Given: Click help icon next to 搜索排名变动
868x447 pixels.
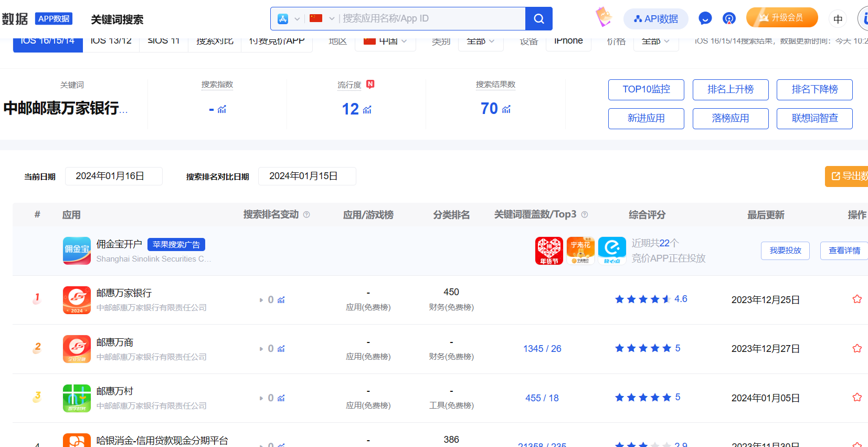Looking at the screenshot, I should pos(306,215).
